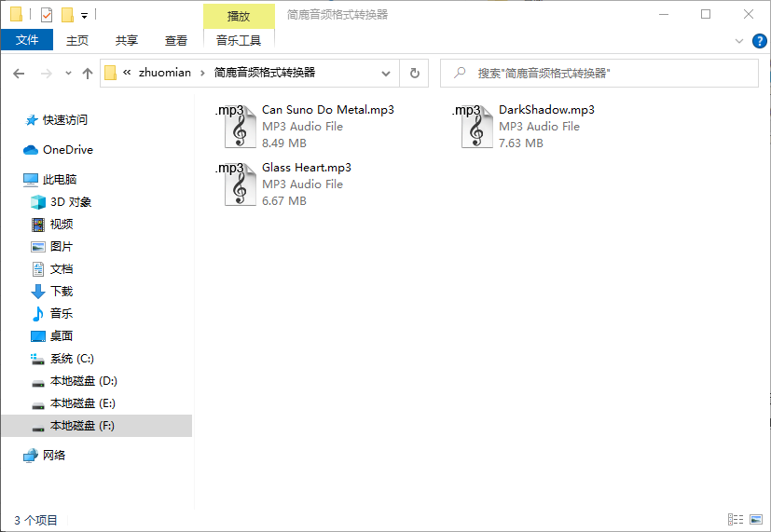The image size is (771, 532).
Task: Switch to details view in status bar
Action: click(736, 519)
